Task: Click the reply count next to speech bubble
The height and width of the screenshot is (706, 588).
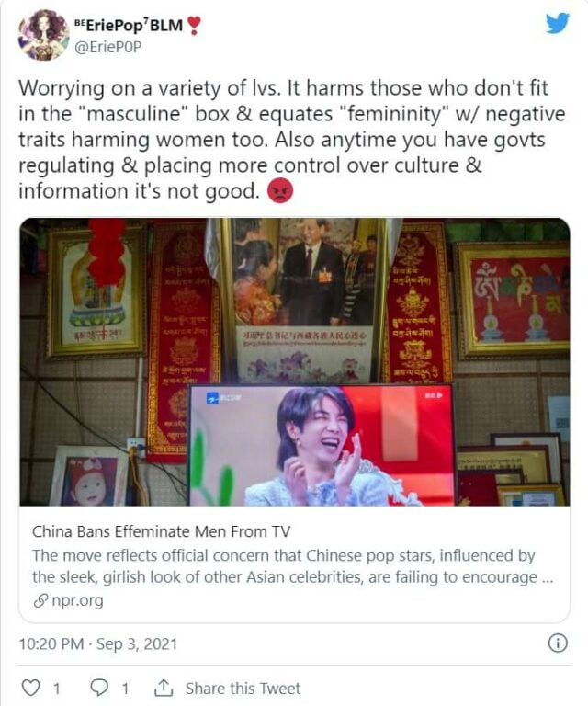Action: [x=126, y=689]
